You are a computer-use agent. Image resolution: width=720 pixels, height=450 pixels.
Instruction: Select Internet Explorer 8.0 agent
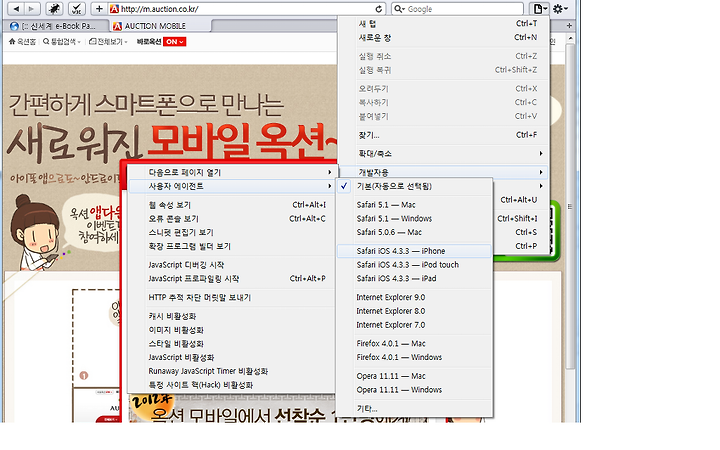415,311
